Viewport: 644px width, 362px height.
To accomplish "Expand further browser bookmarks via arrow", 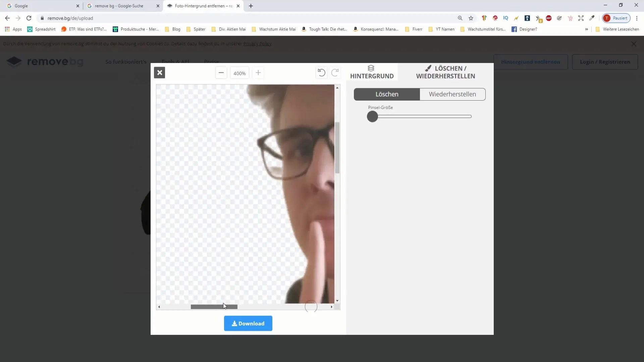I will (x=587, y=29).
